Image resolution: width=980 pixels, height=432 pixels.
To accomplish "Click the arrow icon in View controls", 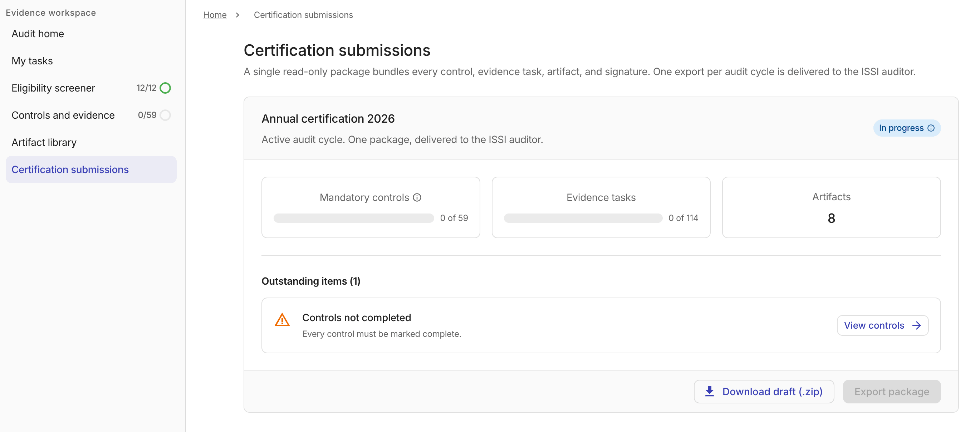I will click(x=916, y=325).
